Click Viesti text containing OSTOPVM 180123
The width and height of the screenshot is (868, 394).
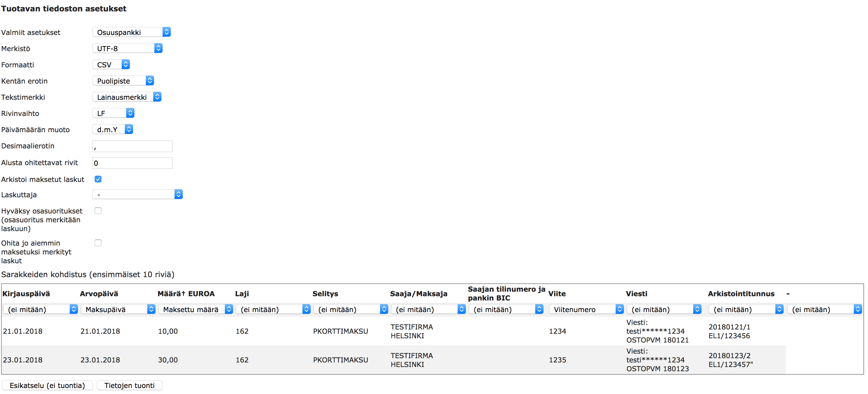(657, 360)
